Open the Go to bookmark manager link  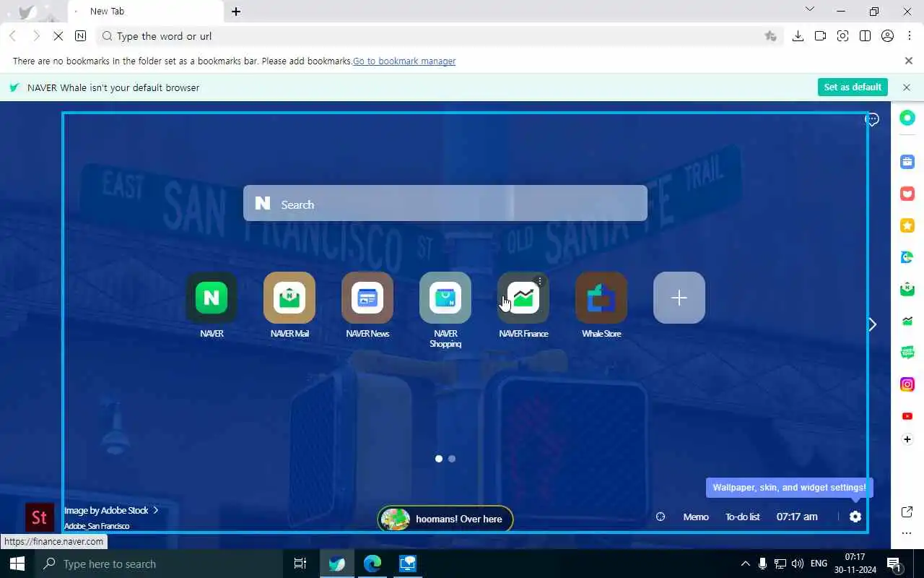[x=404, y=61]
